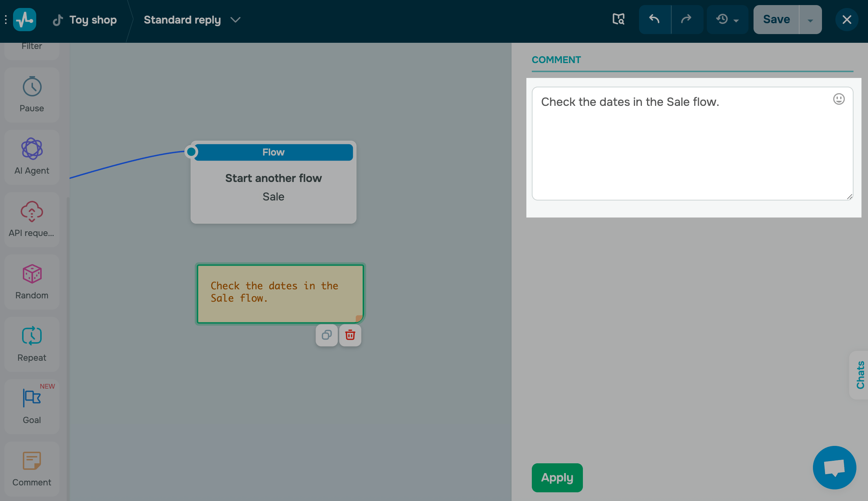Expand the Standard reply dropdown
The width and height of the screenshot is (868, 501).
[x=235, y=20]
